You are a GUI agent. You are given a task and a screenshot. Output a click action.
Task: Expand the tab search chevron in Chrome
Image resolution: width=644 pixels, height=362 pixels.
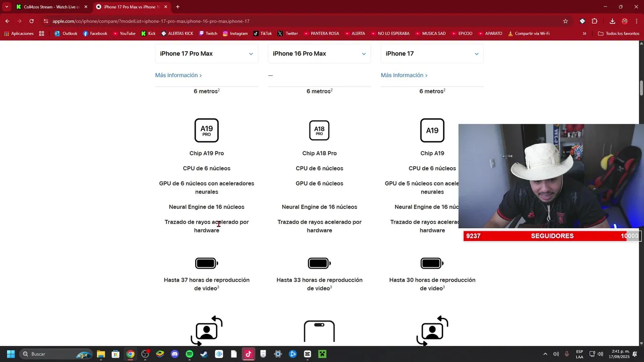click(7, 7)
